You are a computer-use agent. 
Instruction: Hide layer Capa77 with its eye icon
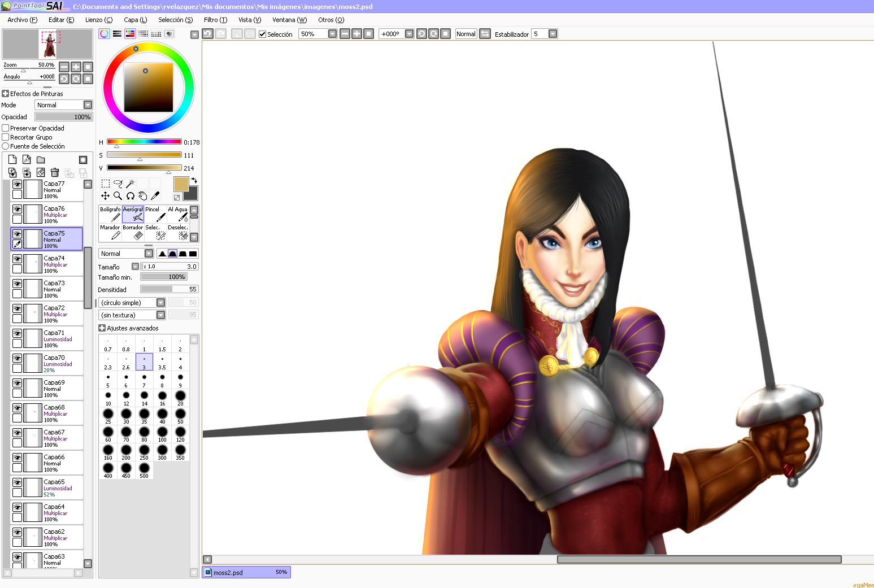[x=18, y=185]
